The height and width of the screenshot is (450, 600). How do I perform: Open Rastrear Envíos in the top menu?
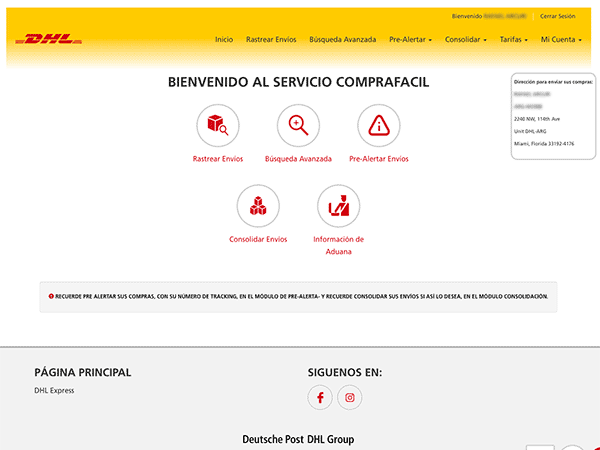tap(271, 39)
